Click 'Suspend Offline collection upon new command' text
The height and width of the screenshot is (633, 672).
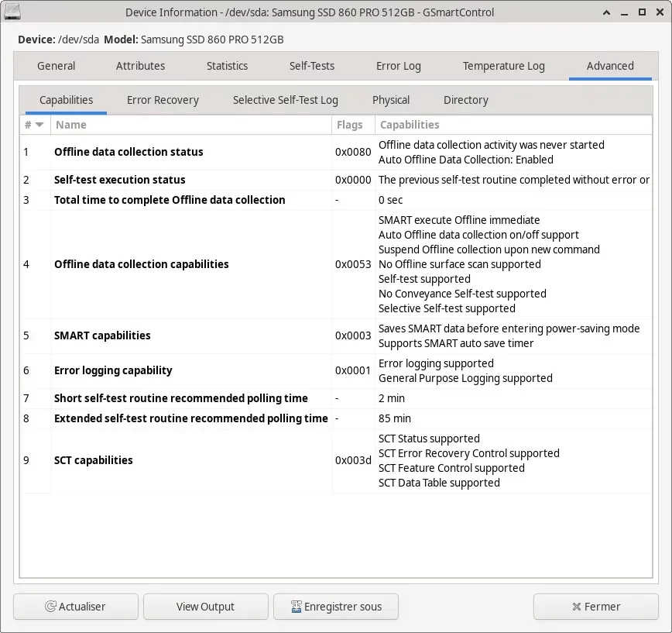tap(489, 250)
